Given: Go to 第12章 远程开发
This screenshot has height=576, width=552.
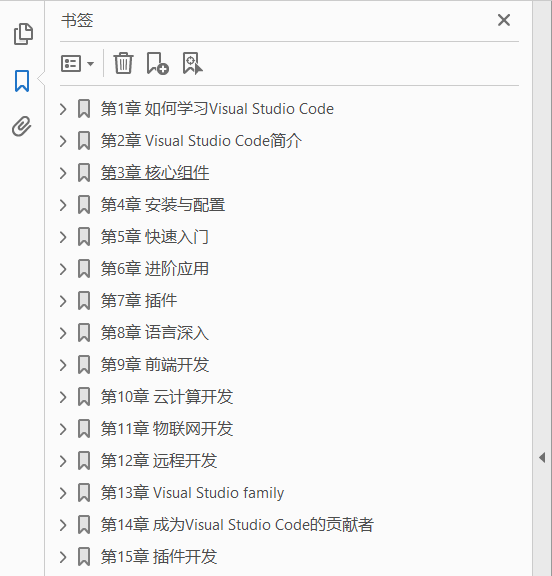Looking at the screenshot, I should coord(159,461).
